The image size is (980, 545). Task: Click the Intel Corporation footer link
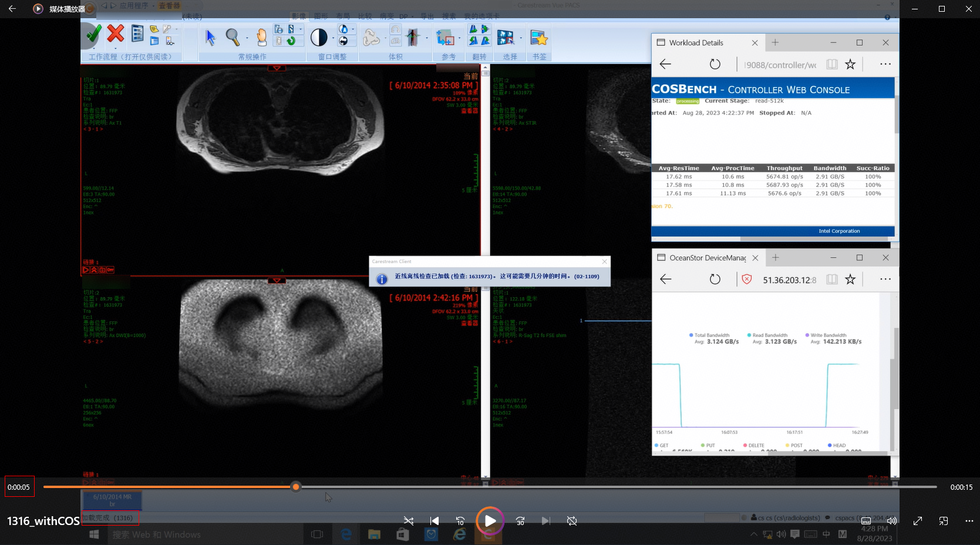tap(839, 231)
